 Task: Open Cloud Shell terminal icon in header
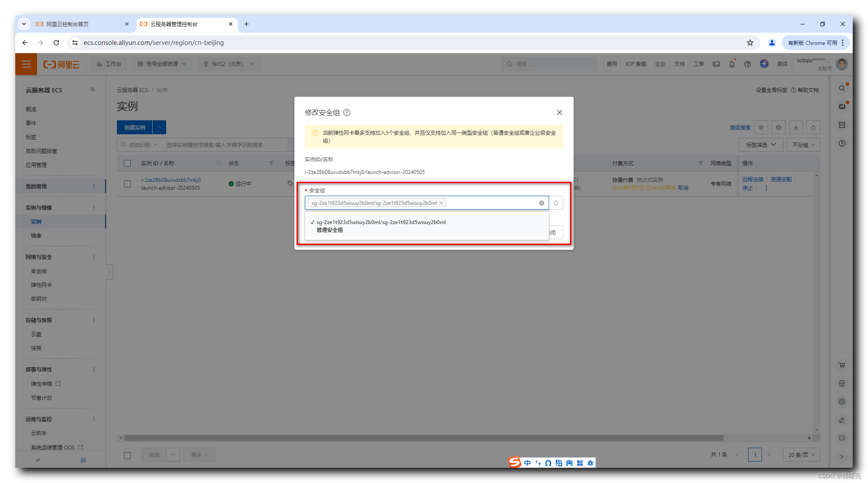(716, 64)
